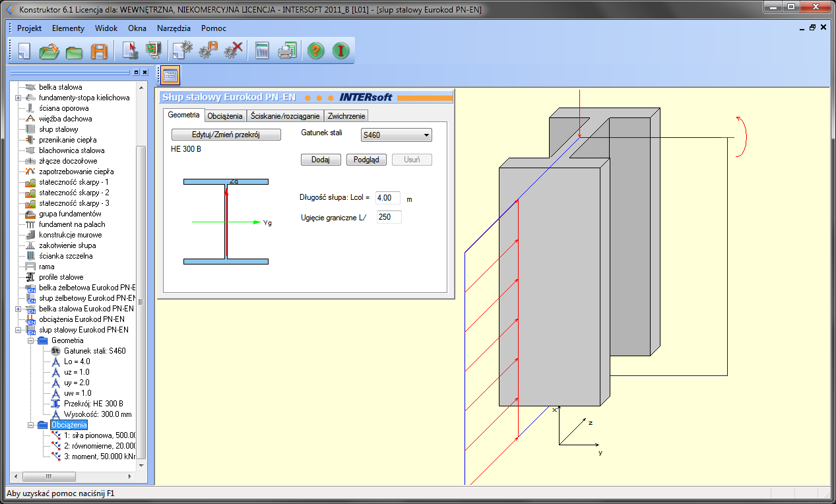The width and height of the screenshot is (836, 504).
Task: Switch to the Obciążenia tab
Action: tap(225, 115)
